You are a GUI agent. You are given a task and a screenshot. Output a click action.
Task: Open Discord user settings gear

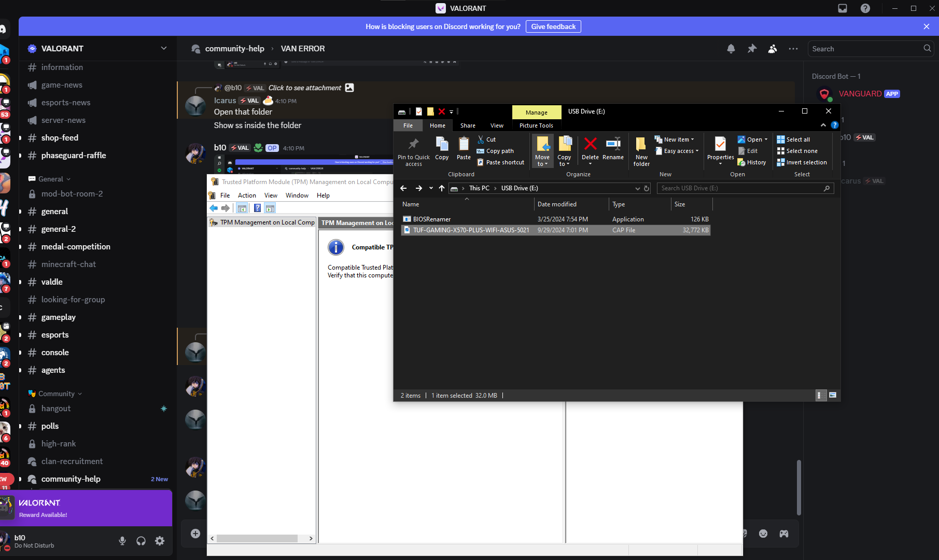pyautogui.click(x=160, y=541)
